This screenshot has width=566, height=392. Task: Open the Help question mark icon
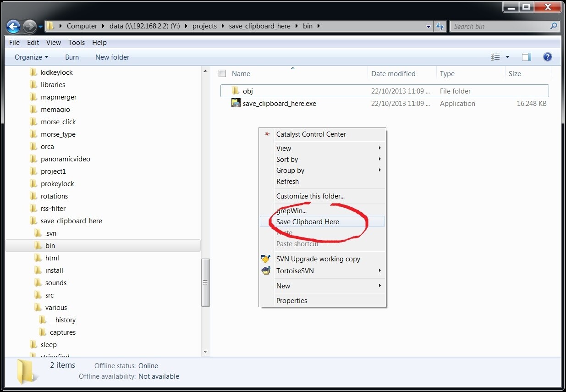tap(547, 57)
